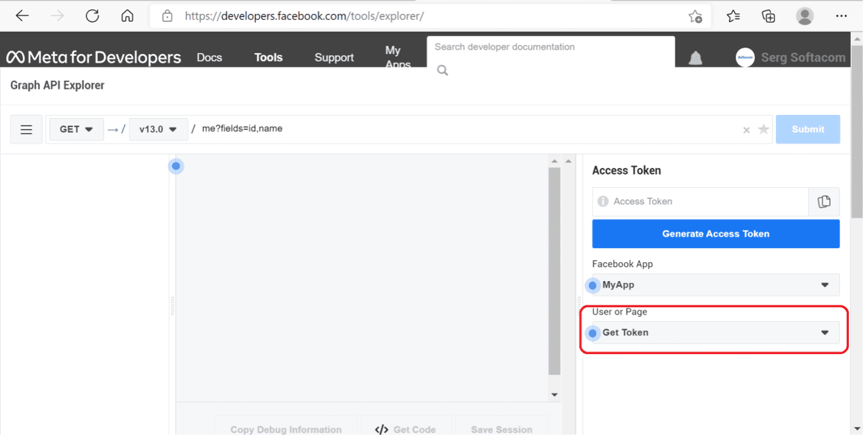Viewport: 868px width, 440px height.
Task: Open the browser Collections icon
Action: [768, 16]
